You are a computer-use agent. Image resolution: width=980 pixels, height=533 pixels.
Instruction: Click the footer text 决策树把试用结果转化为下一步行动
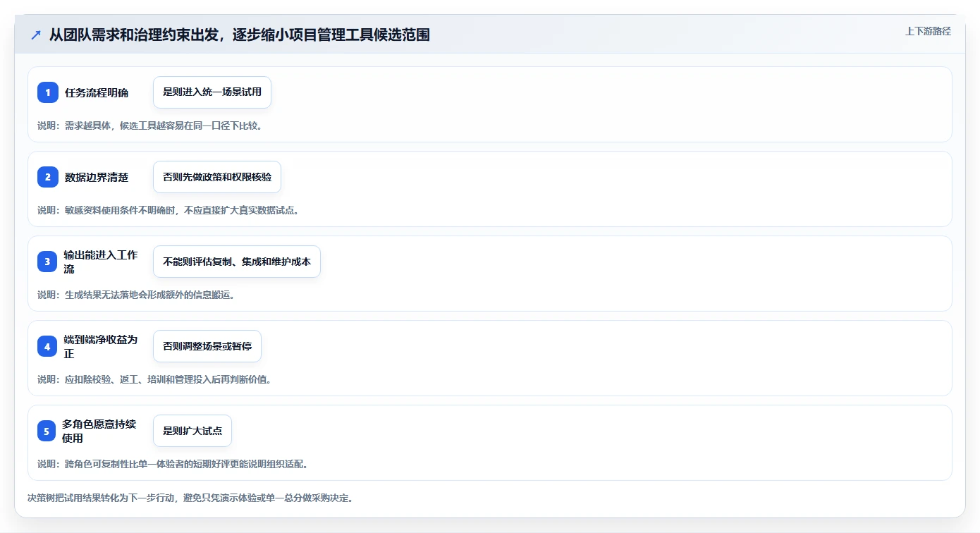click(x=190, y=498)
